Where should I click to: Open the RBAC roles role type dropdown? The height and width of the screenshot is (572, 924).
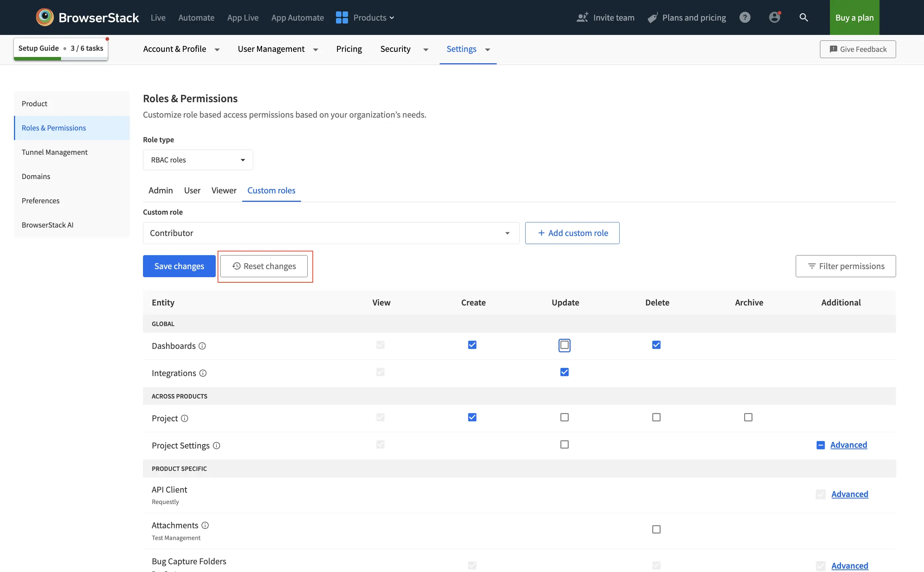(198, 160)
